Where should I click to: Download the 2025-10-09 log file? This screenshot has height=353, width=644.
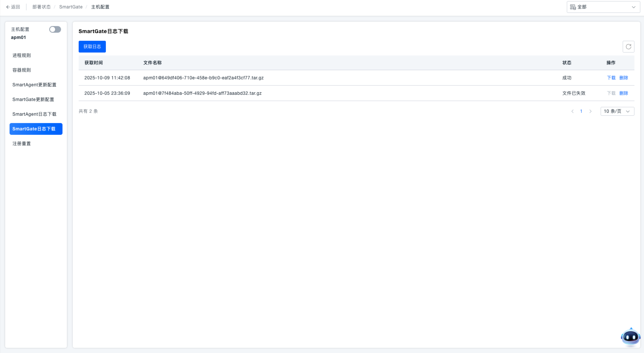coord(611,78)
